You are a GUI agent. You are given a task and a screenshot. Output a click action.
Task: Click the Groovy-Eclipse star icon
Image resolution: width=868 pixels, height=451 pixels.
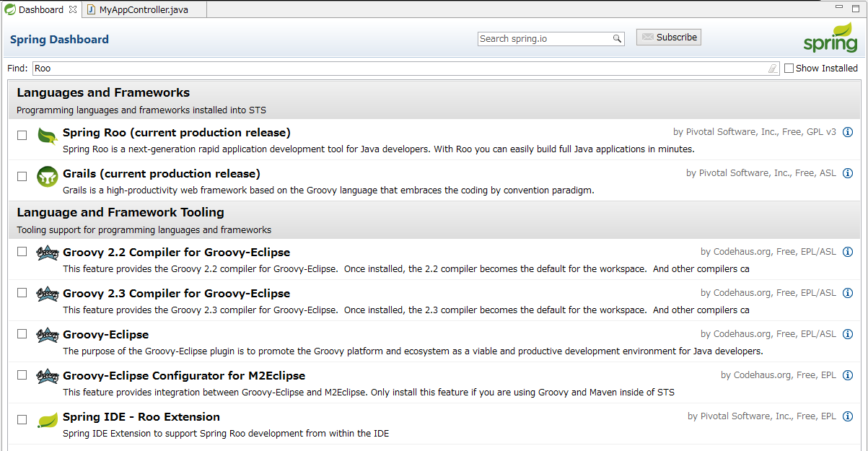(48, 335)
